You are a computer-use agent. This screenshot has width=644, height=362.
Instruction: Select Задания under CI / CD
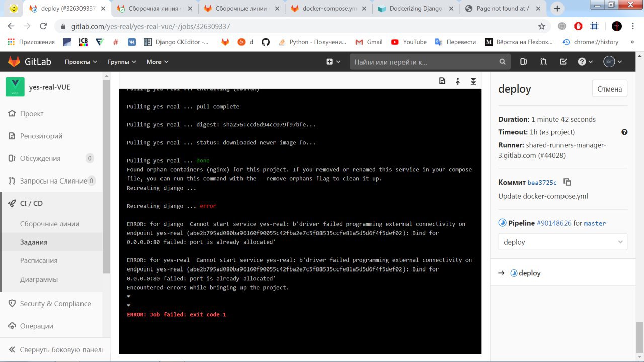[34, 242]
